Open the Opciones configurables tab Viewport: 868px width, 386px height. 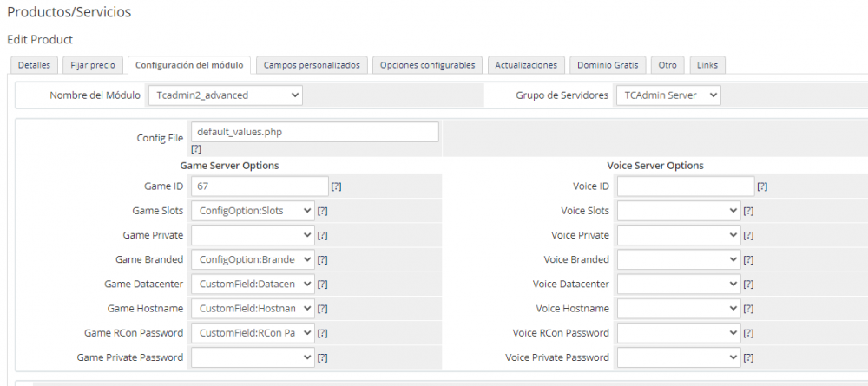427,65
